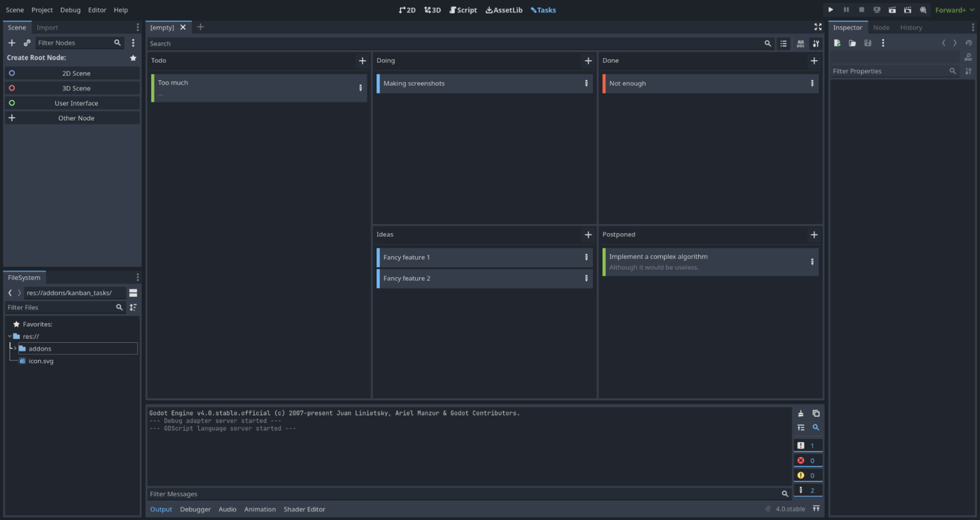Add a new task to the Doing column
This screenshot has height=520, width=980.
point(588,60)
